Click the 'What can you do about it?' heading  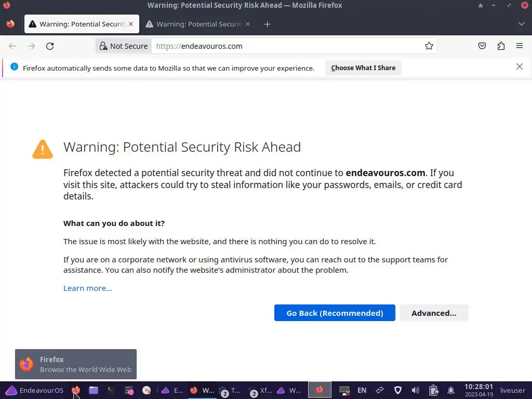114,223
